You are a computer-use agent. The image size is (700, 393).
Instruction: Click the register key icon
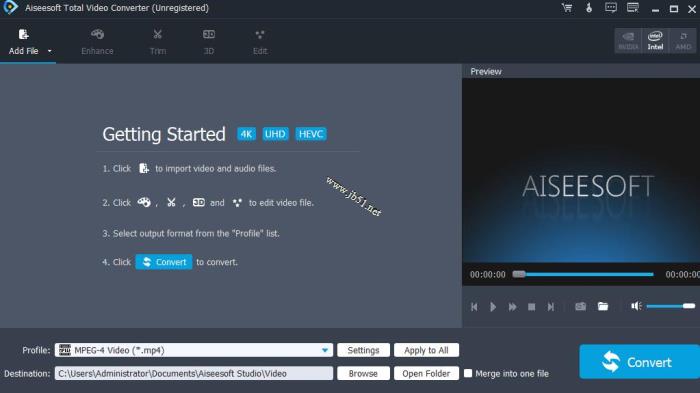589,8
